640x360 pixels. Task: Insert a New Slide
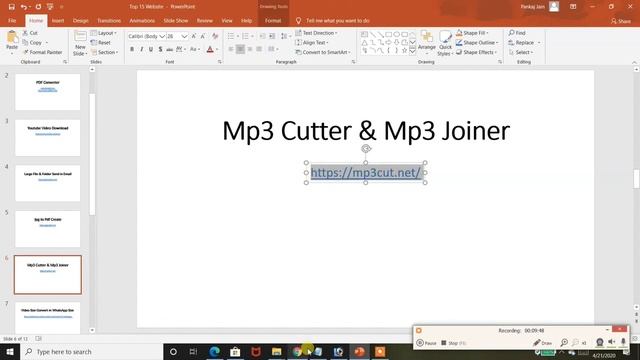coord(80,43)
